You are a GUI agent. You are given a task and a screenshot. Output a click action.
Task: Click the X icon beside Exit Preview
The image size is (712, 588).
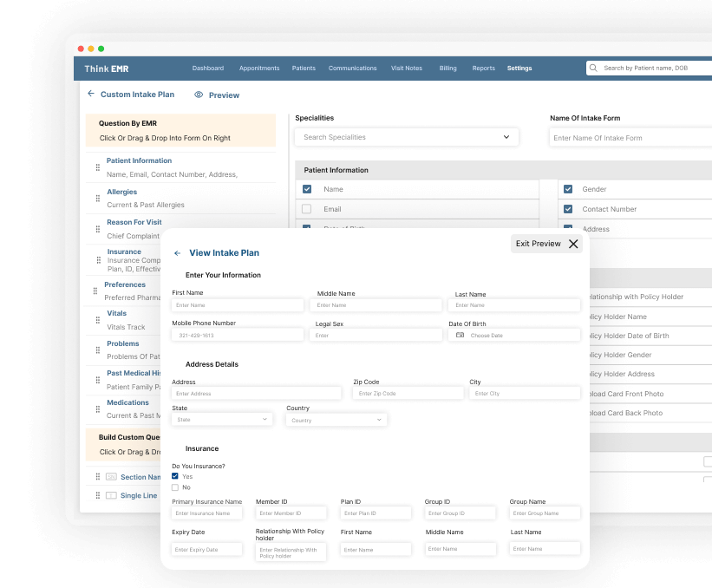point(573,244)
